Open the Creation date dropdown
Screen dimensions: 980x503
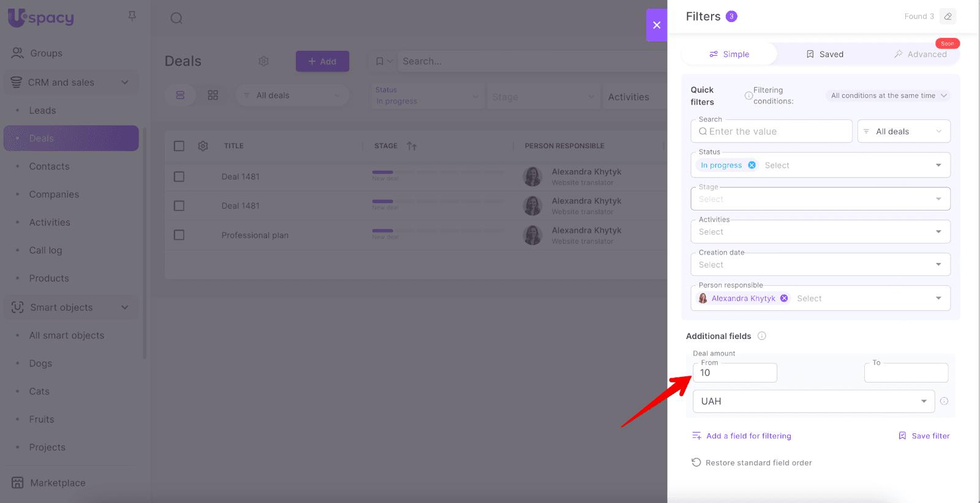pos(938,265)
